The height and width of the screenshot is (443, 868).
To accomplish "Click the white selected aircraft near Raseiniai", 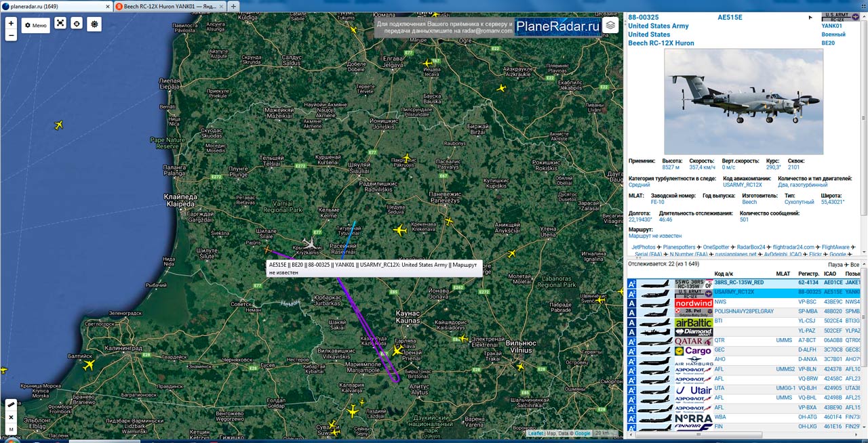I will (x=311, y=243).
